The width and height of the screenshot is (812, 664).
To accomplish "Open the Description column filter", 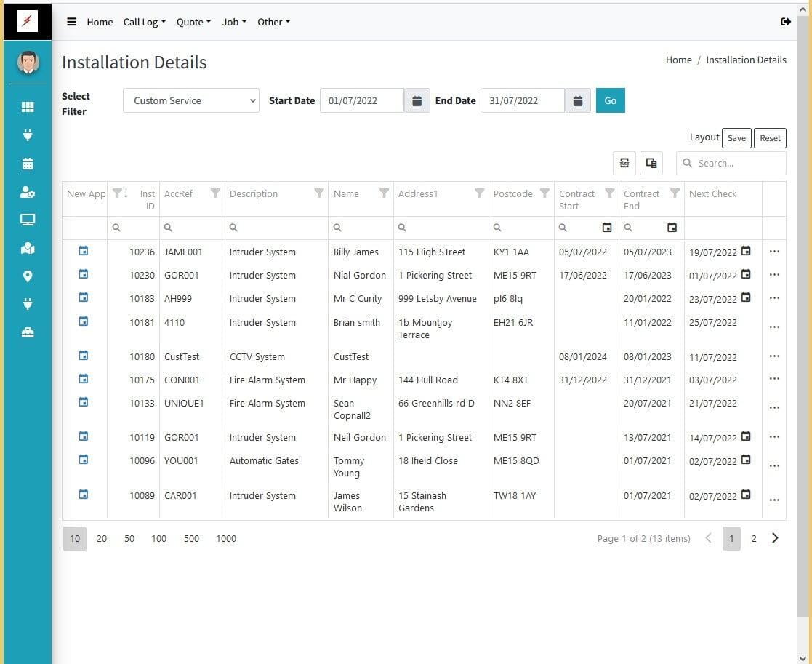I will click(319, 193).
